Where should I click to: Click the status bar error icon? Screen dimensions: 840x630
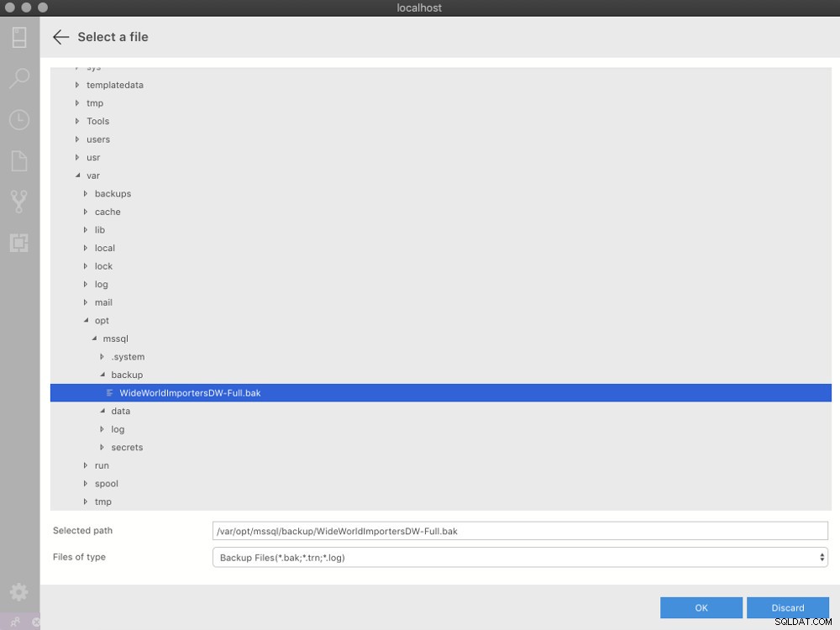36,622
